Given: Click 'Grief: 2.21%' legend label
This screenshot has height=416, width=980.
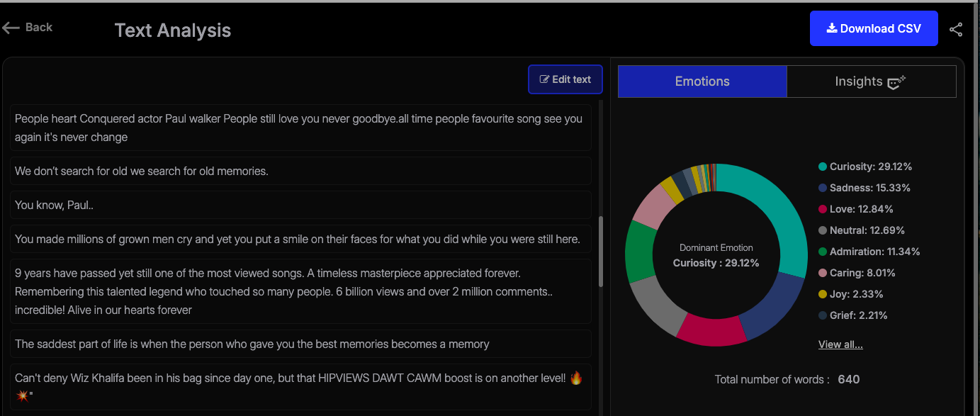Looking at the screenshot, I should [x=859, y=315].
